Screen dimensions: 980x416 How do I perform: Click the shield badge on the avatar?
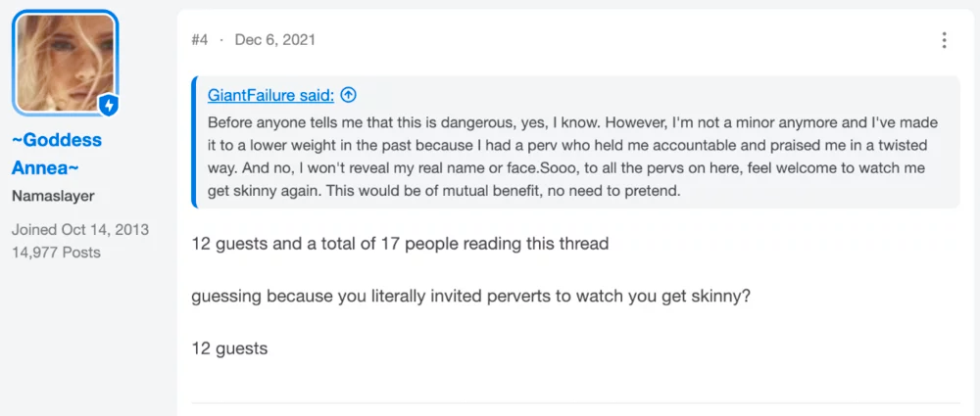(108, 106)
